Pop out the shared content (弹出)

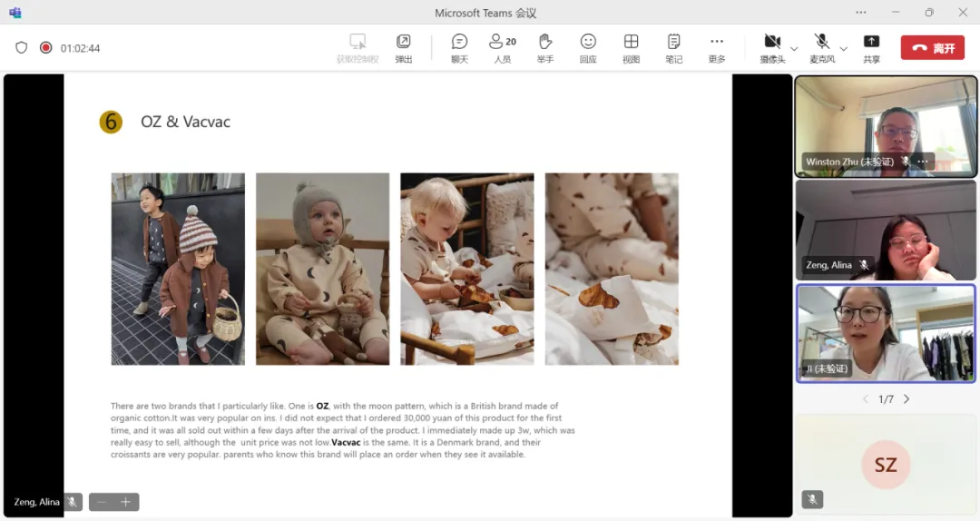click(x=404, y=48)
